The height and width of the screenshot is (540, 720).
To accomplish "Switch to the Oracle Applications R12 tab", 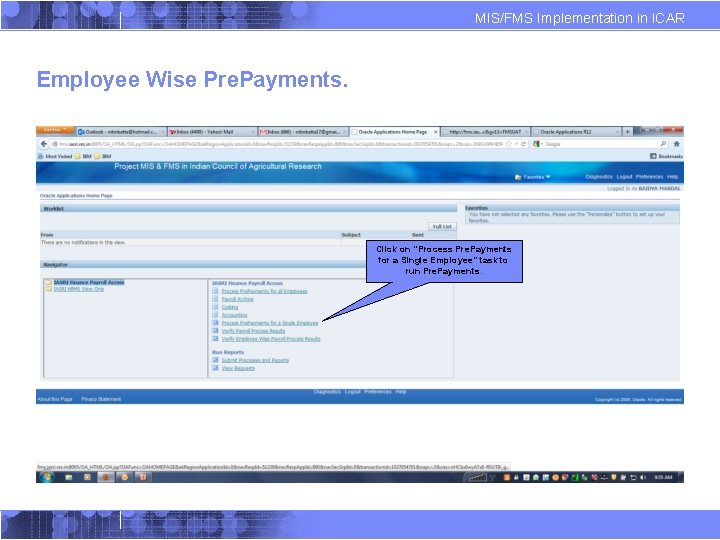I will pyautogui.click(x=576, y=132).
